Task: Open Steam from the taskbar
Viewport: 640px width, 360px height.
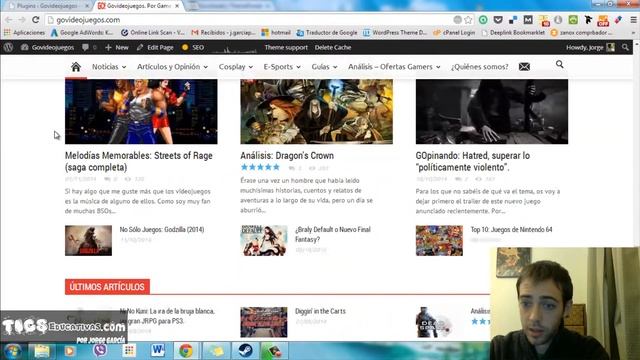Action: coord(245,351)
